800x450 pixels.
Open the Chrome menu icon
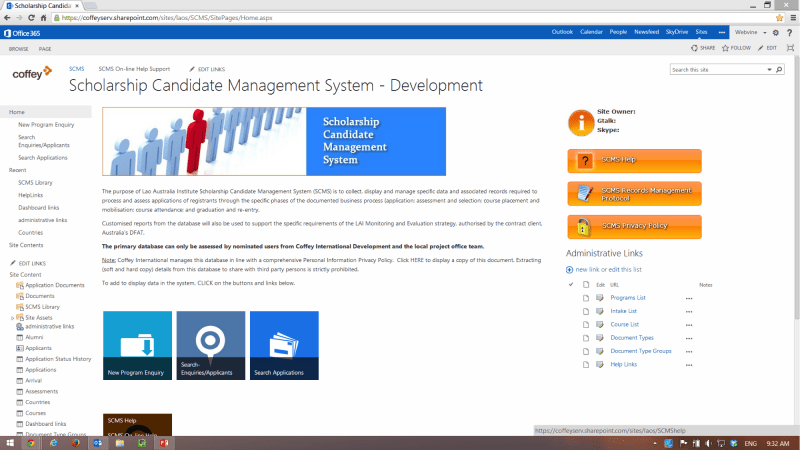[x=793, y=17]
